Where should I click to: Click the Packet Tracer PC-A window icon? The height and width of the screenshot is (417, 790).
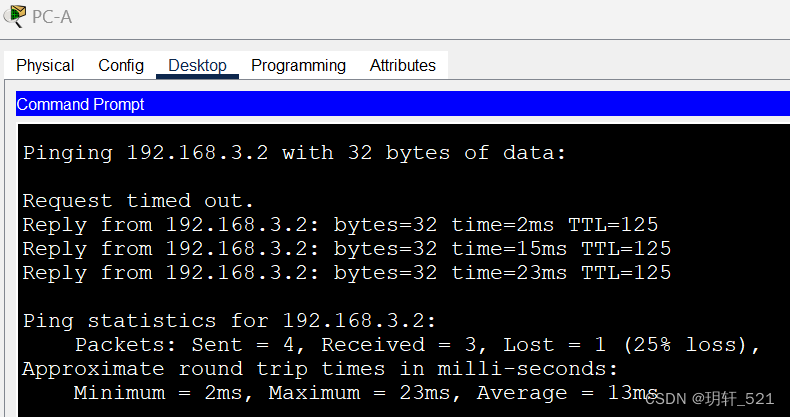click(x=15, y=16)
